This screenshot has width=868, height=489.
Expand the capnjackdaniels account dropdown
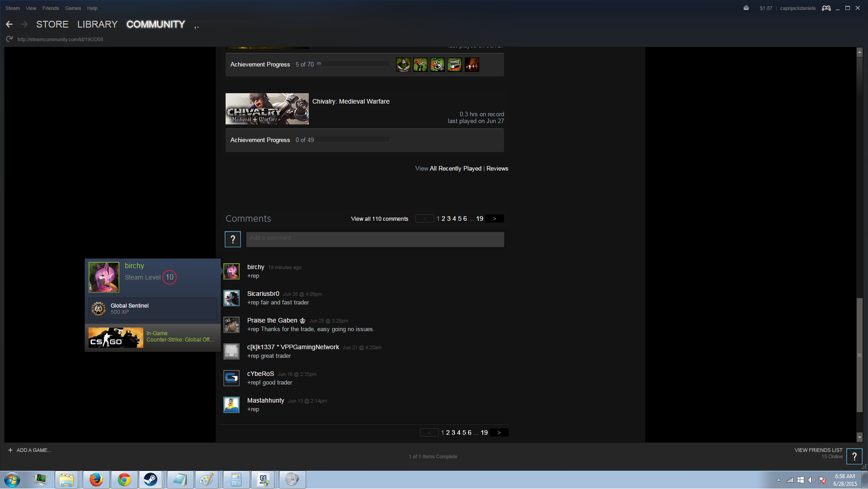click(x=797, y=8)
